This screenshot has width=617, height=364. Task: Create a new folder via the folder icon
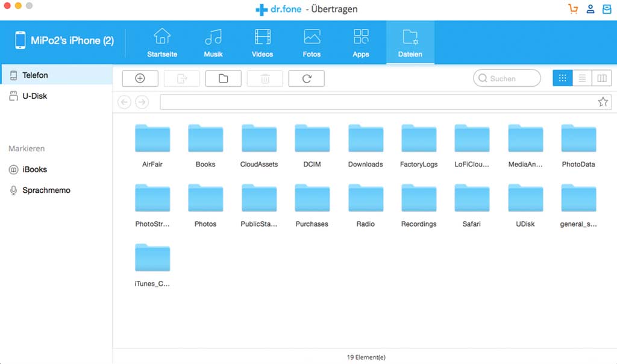point(223,78)
